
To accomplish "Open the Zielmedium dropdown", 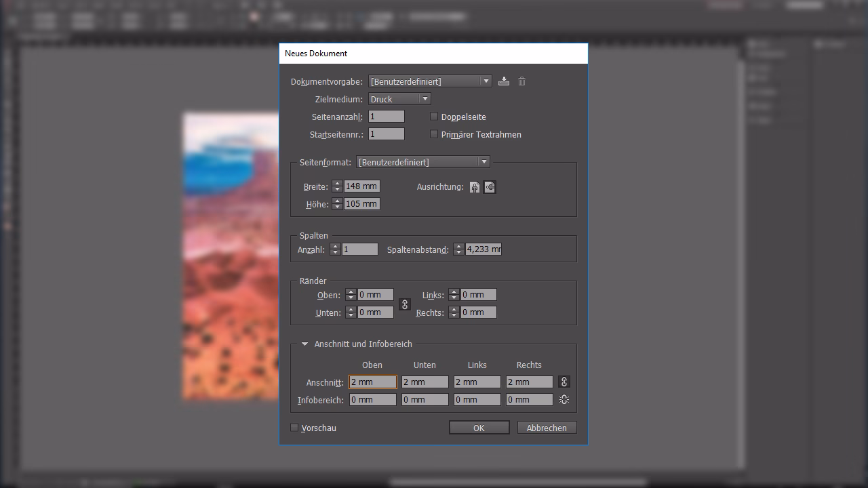I will click(x=424, y=98).
